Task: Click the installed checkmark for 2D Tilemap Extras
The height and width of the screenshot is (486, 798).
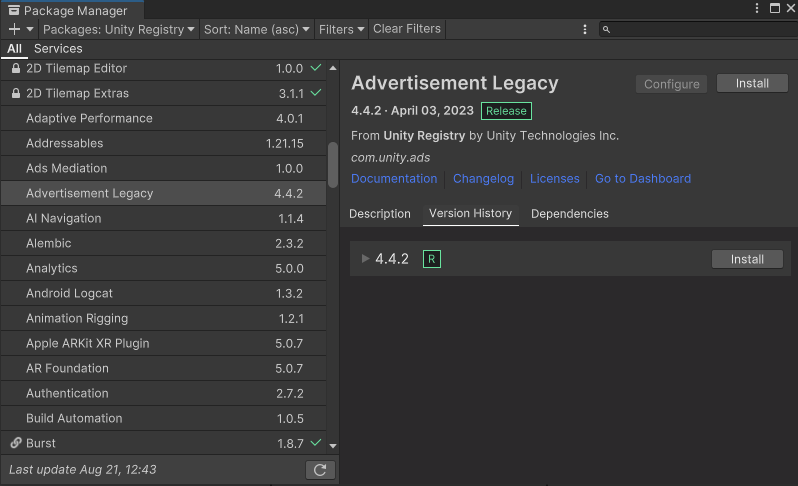Action: [x=316, y=92]
